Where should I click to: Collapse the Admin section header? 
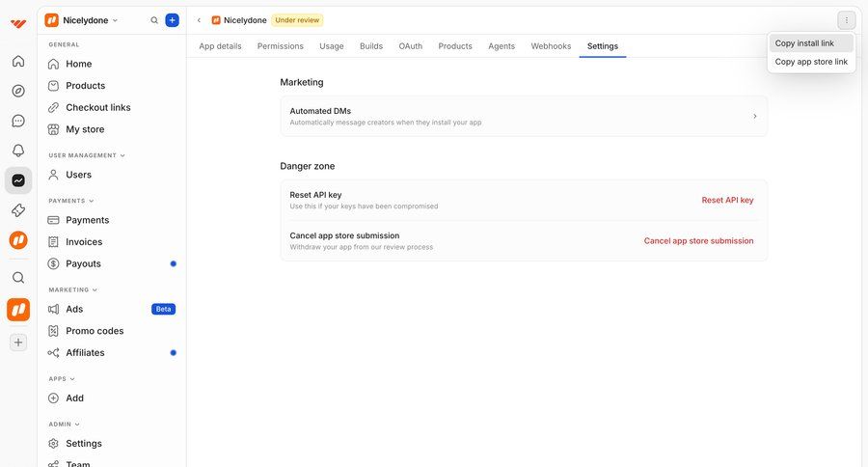click(64, 425)
